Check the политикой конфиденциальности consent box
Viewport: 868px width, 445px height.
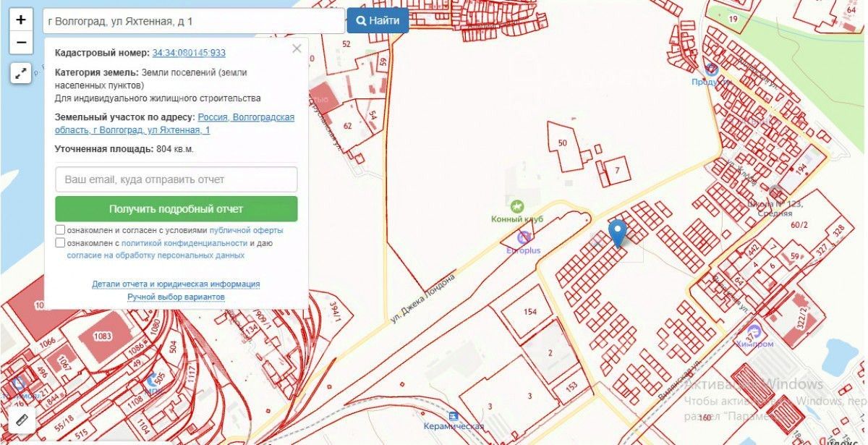click(x=60, y=243)
